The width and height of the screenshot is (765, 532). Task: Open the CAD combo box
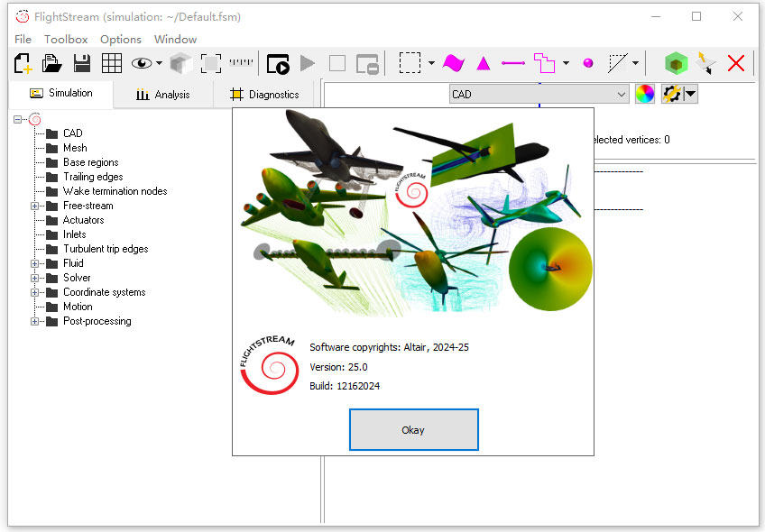[539, 94]
